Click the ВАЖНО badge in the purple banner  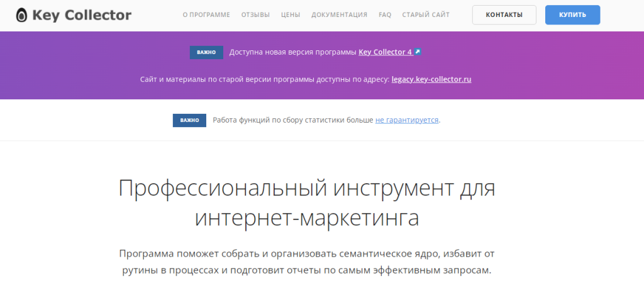click(206, 52)
